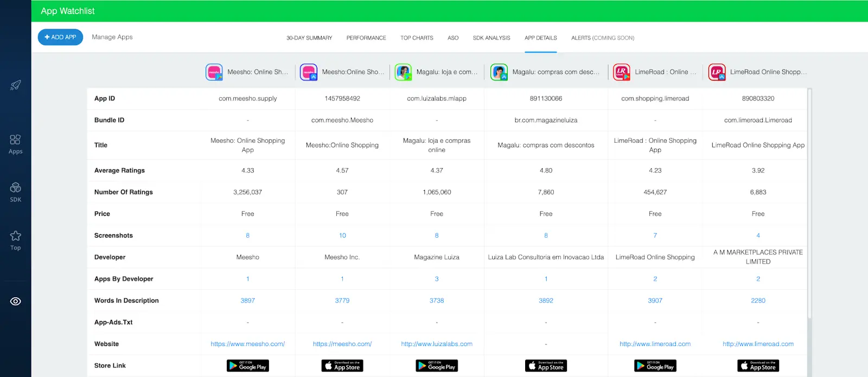
Task: Switch to TOP CHARTS tab
Action: (x=417, y=38)
